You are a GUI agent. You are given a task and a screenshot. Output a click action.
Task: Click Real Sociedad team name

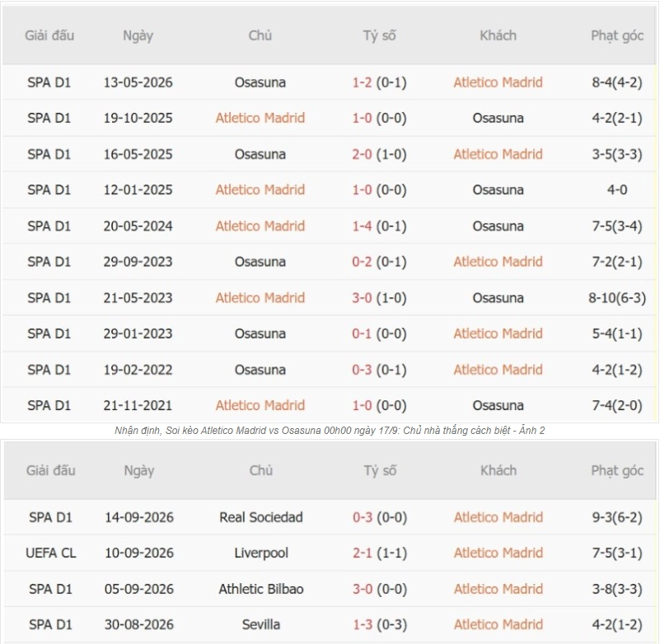click(x=261, y=517)
